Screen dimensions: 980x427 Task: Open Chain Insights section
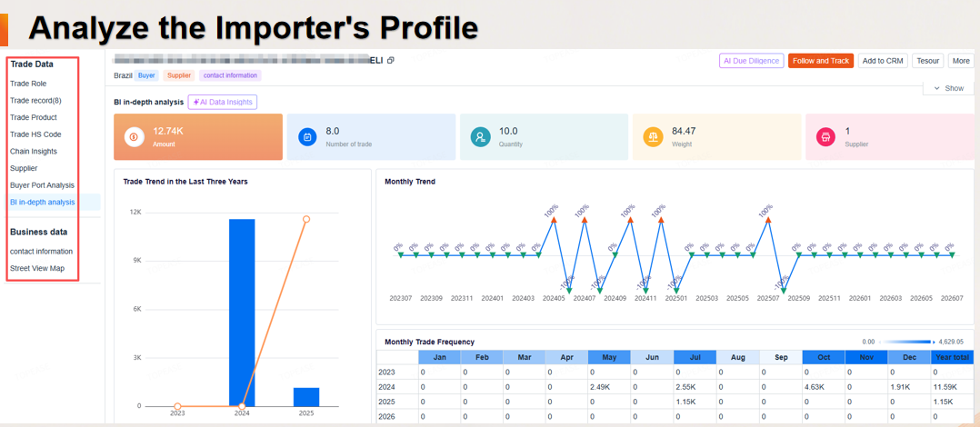coord(33,151)
